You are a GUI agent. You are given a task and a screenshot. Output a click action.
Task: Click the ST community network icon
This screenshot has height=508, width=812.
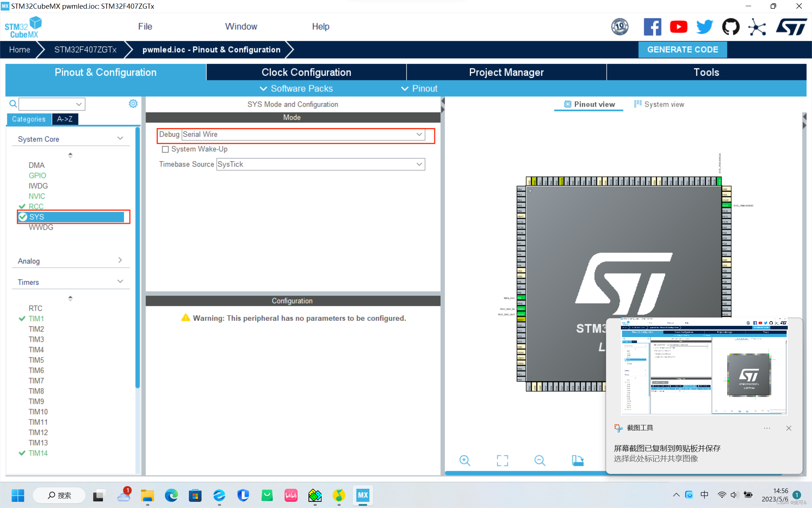point(757,27)
